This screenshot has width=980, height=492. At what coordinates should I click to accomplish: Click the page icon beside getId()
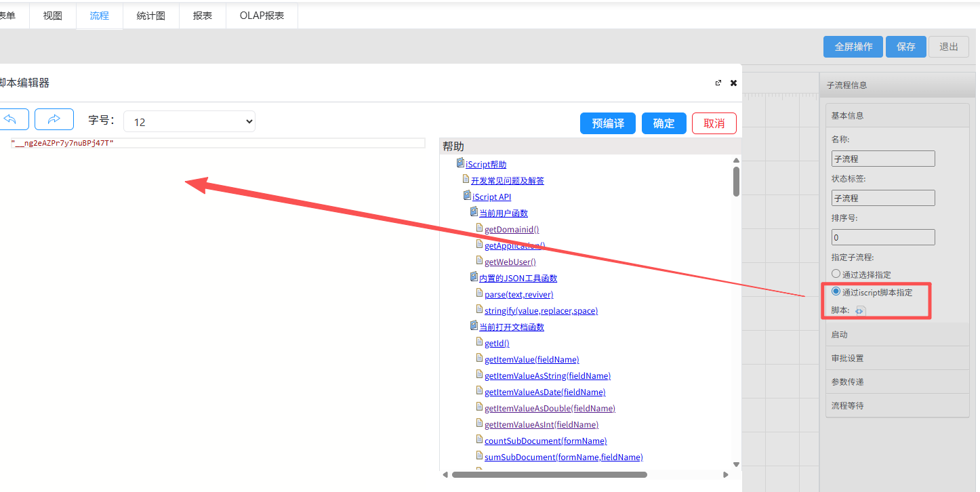(479, 342)
